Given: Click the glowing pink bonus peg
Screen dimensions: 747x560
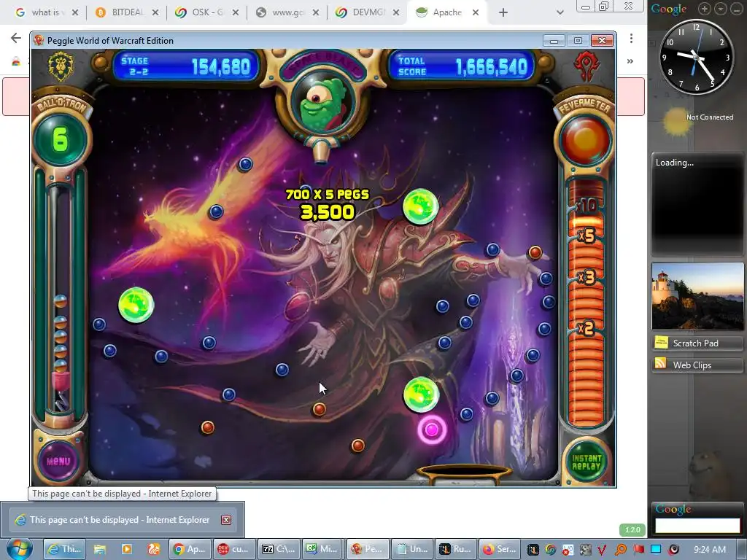Looking at the screenshot, I should [432, 429].
